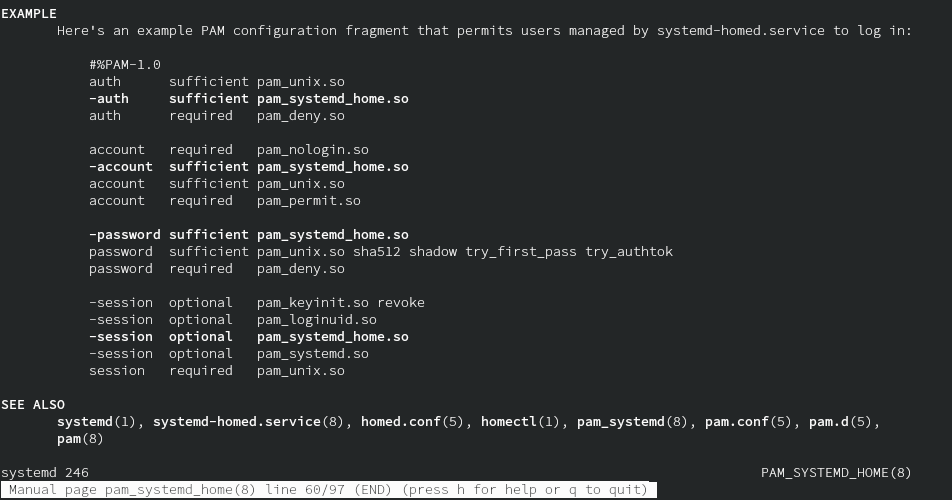The height and width of the screenshot is (500, 952).
Task: Click the EXAMPLE section heading
Action: pos(29,14)
